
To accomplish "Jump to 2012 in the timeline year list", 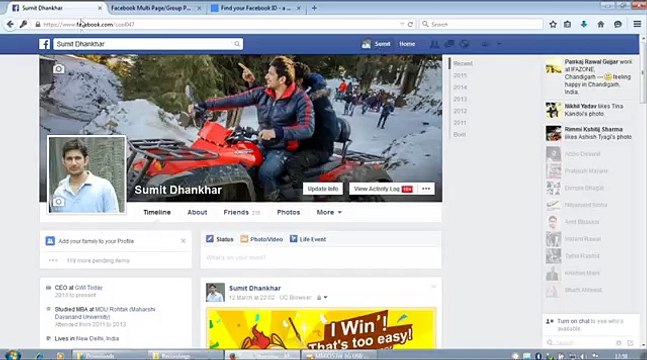I will coord(460,111).
